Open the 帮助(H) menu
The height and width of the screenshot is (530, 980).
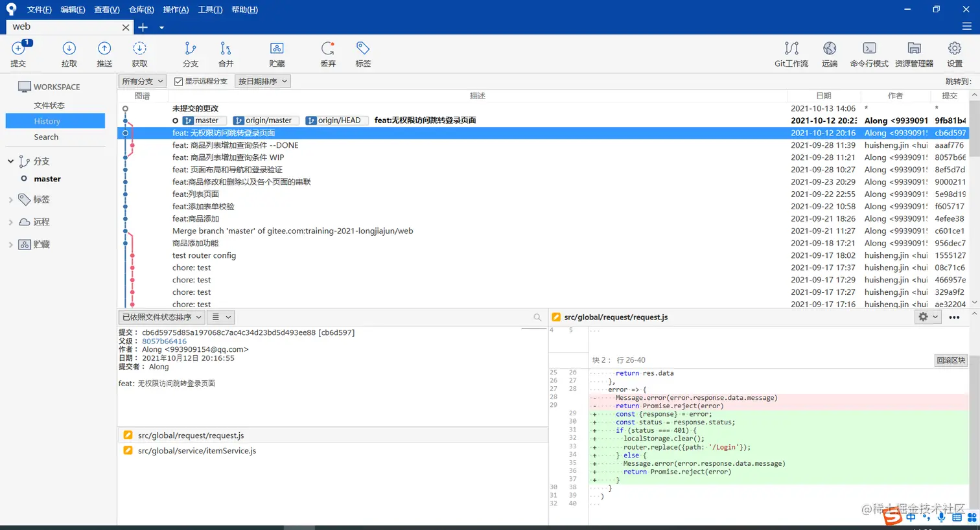coord(244,10)
